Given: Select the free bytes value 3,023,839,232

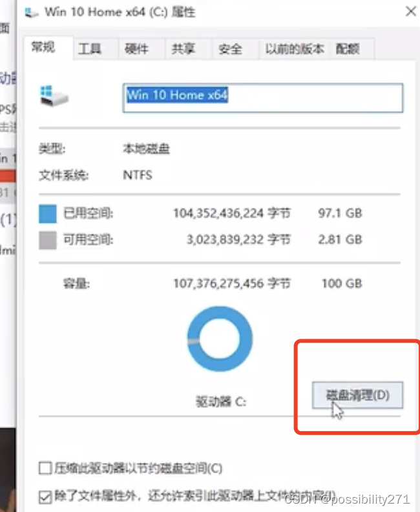Looking at the screenshot, I should coord(225,240).
